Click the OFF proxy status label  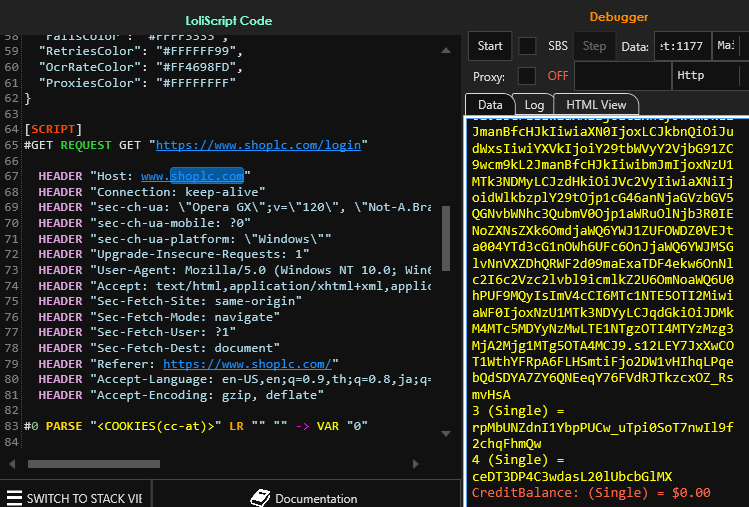558,76
